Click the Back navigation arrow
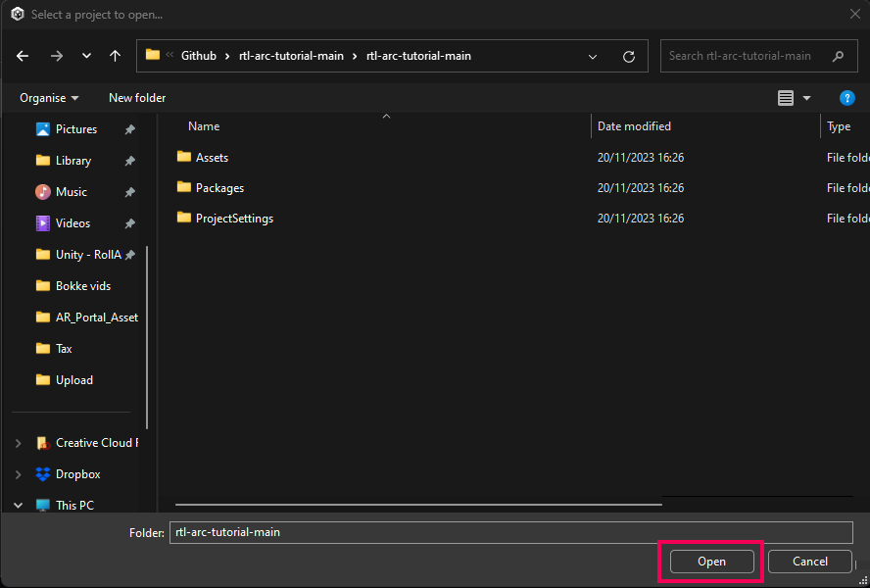The height and width of the screenshot is (588, 870). tap(24, 56)
